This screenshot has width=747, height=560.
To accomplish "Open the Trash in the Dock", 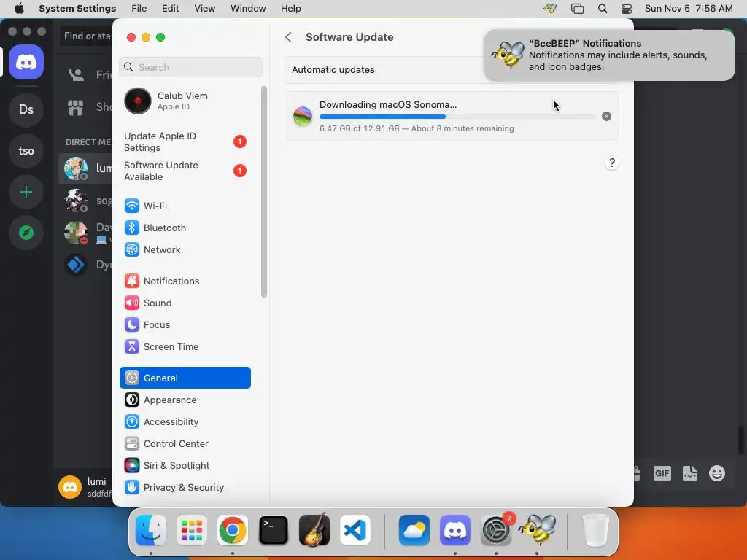I will coord(596,530).
